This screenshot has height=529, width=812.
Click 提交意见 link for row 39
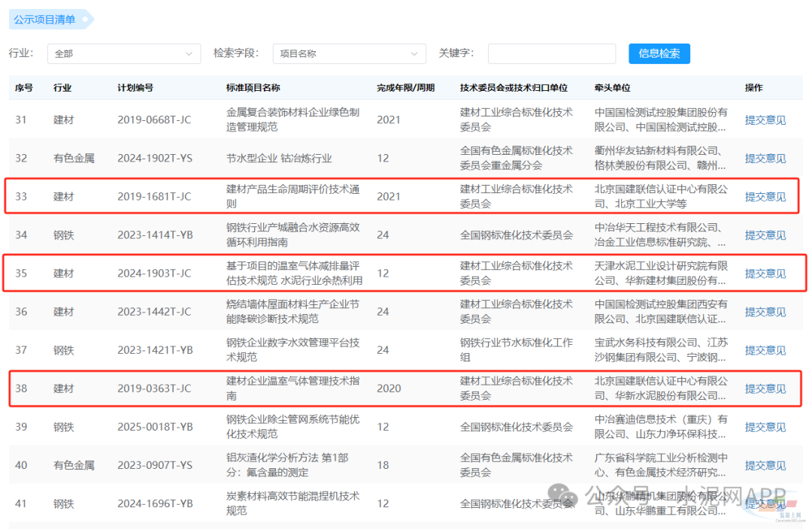(765, 427)
